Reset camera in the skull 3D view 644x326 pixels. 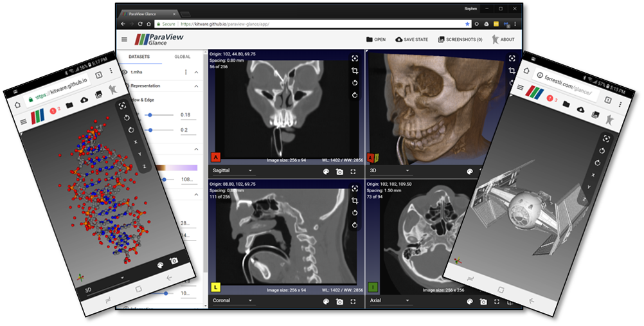pyautogui.click(x=512, y=59)
